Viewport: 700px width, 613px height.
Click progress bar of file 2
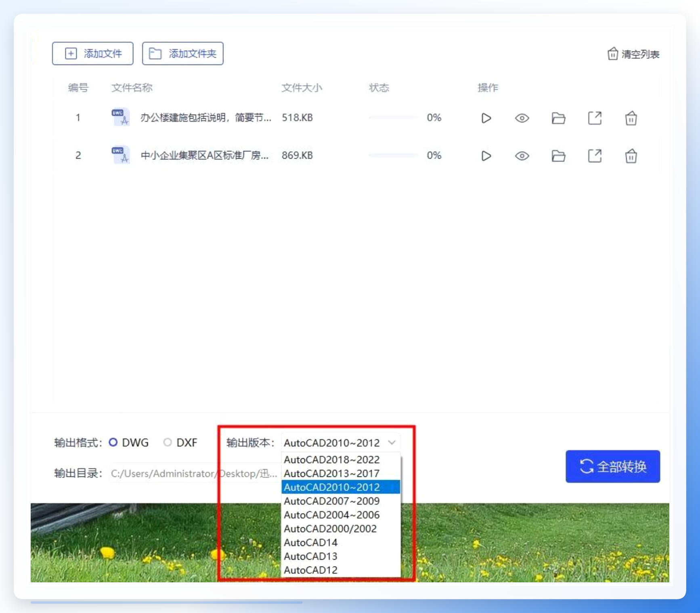point(393,155)
